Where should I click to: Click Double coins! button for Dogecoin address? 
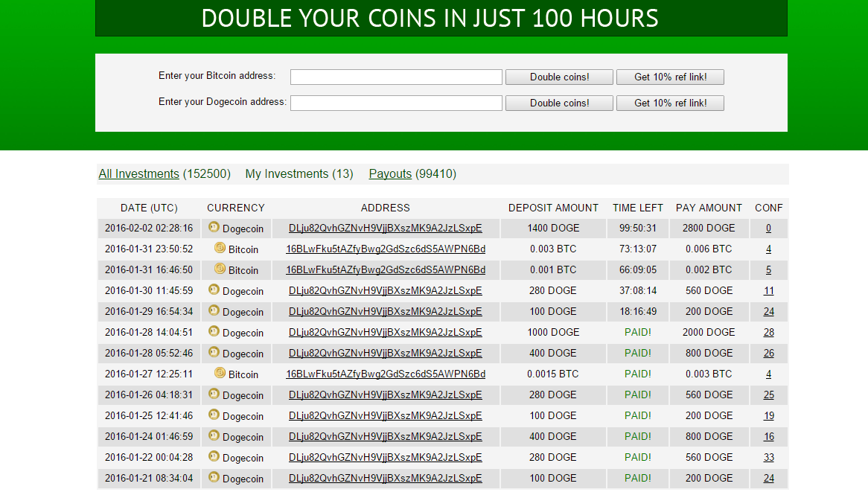559,103
